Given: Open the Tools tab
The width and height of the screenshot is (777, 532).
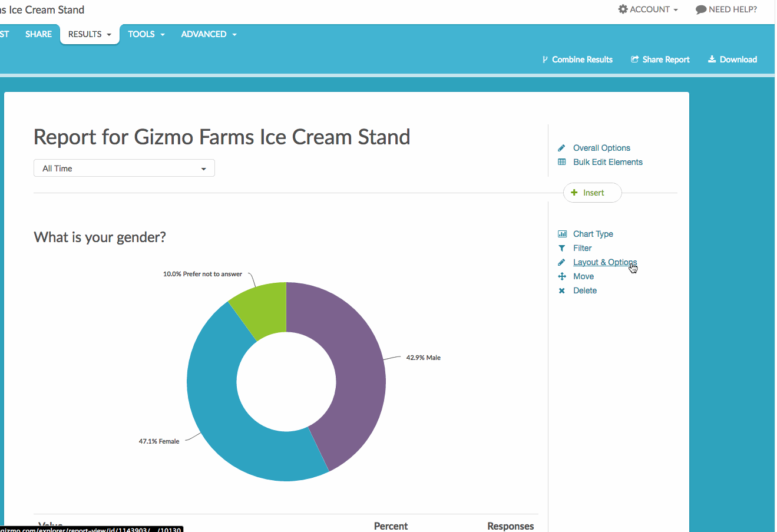Looking at the screenshot, I should click(146, 34).
